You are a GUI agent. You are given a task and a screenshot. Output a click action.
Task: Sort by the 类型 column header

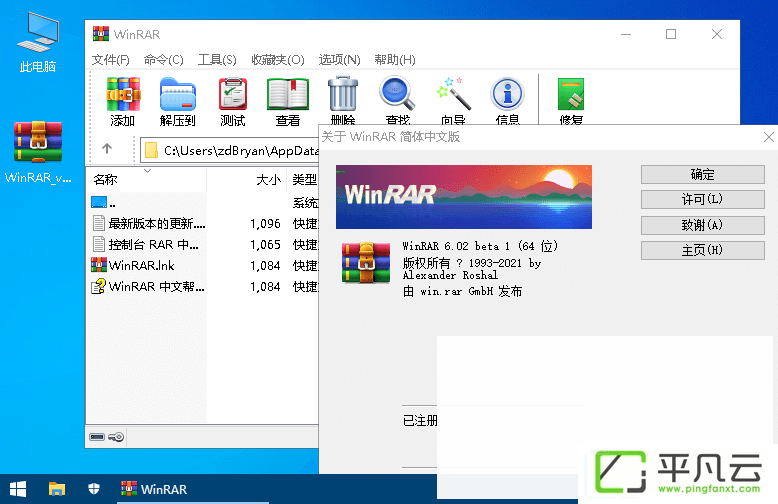click(x=303, y=180)
